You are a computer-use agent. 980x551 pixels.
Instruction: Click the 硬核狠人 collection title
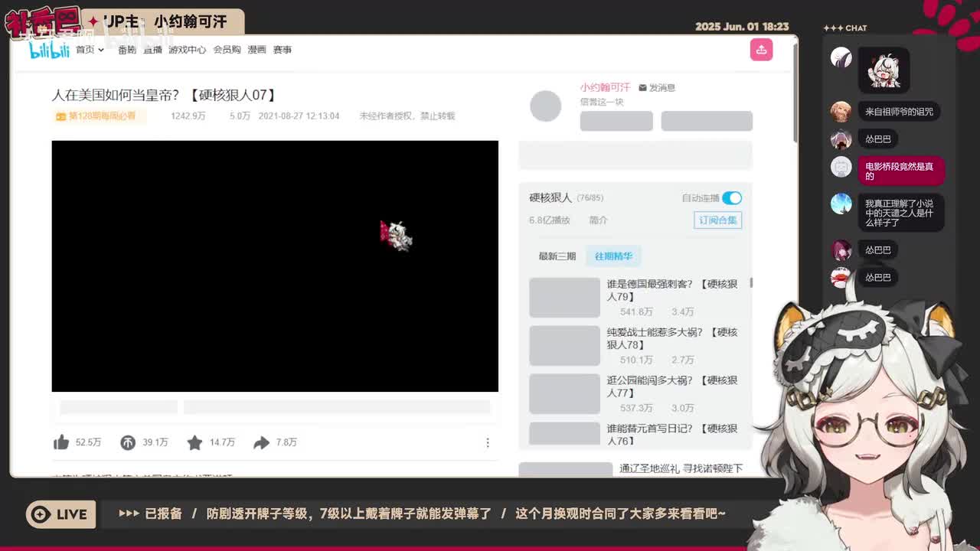pyautogui.click(x=550, y=197)
